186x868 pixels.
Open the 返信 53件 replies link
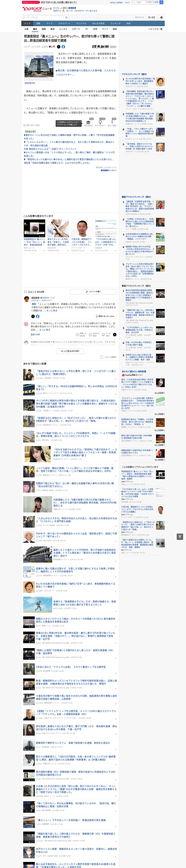click(x=35, y=335)
